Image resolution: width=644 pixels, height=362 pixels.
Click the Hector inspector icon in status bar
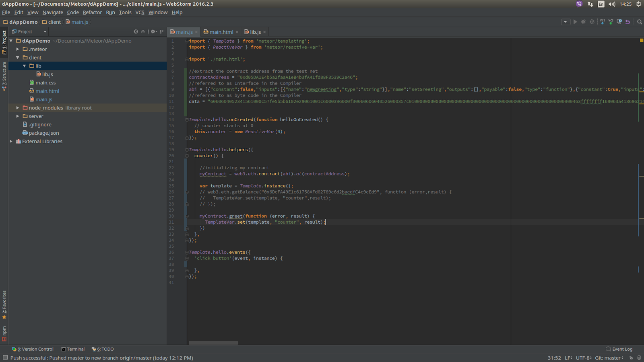coord(639,358)
